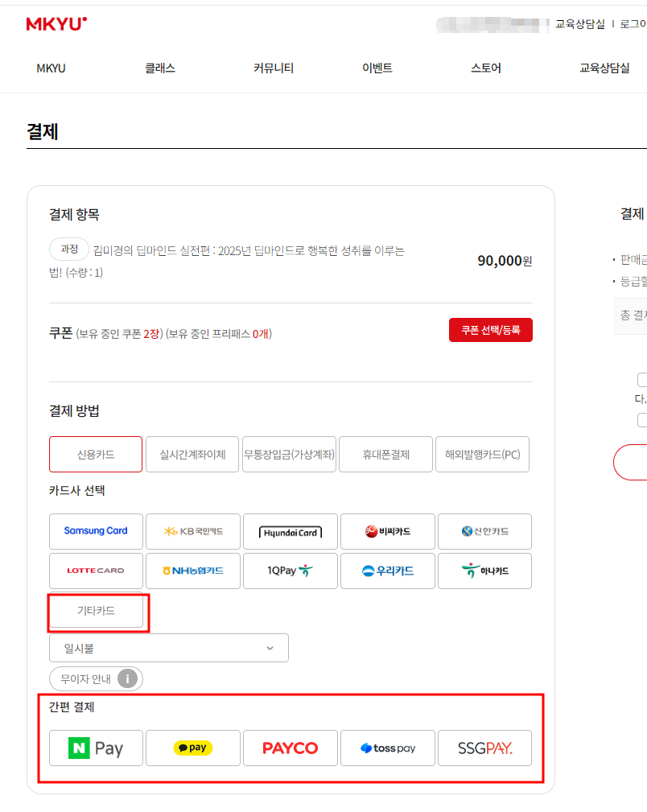Open the 일시불 installment dropdown
The height and width of the screenshot is (812, 647).
[169, 648]
